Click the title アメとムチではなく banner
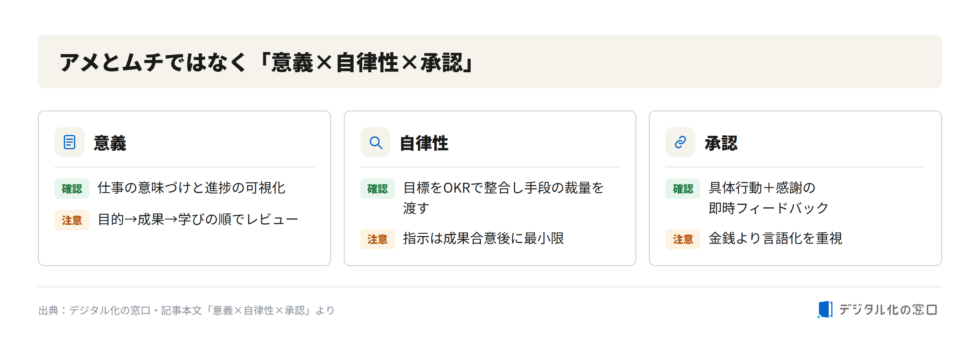 [x=490, y=62]
